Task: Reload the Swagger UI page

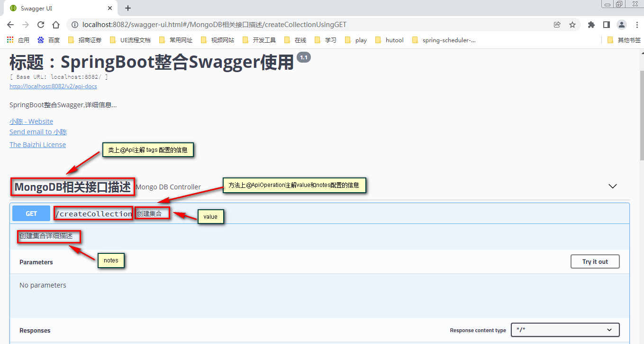Action: (41, 25)
